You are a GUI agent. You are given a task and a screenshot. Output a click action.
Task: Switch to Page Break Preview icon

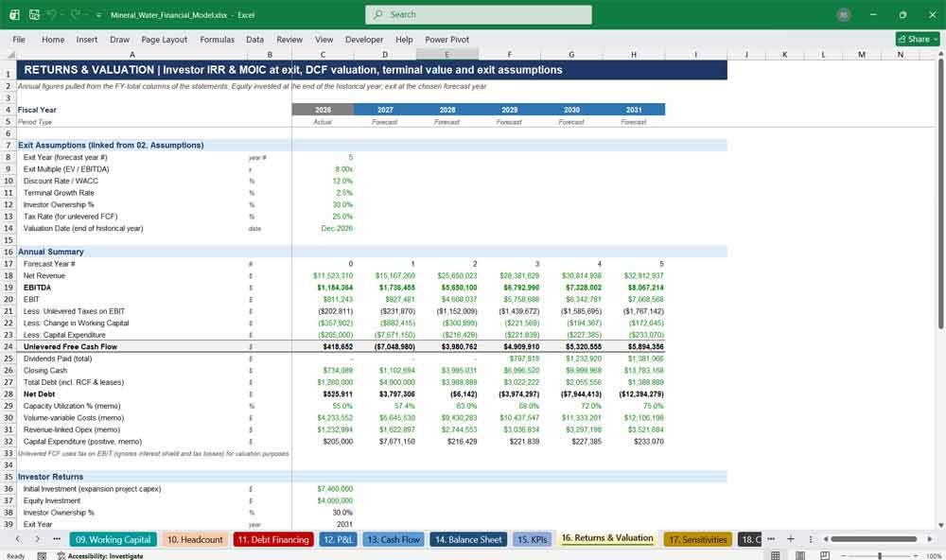pyautogui.click(x=825, y=556)
